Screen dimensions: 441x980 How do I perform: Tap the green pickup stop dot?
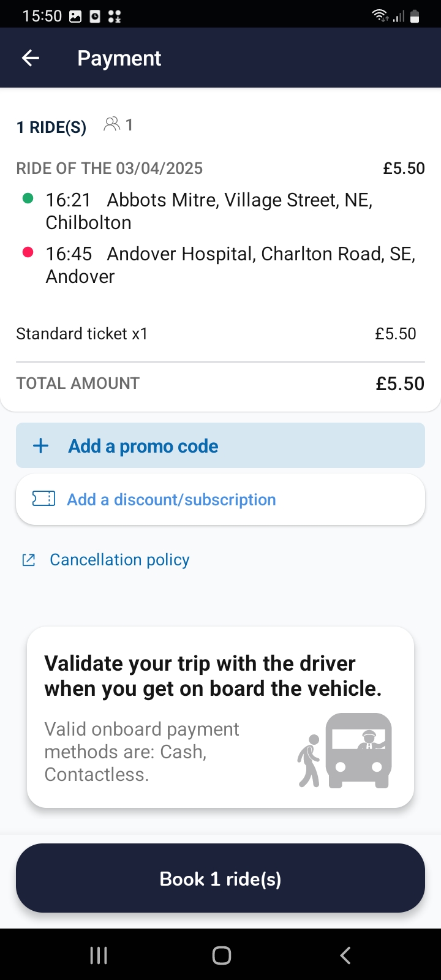pos(28,198)
